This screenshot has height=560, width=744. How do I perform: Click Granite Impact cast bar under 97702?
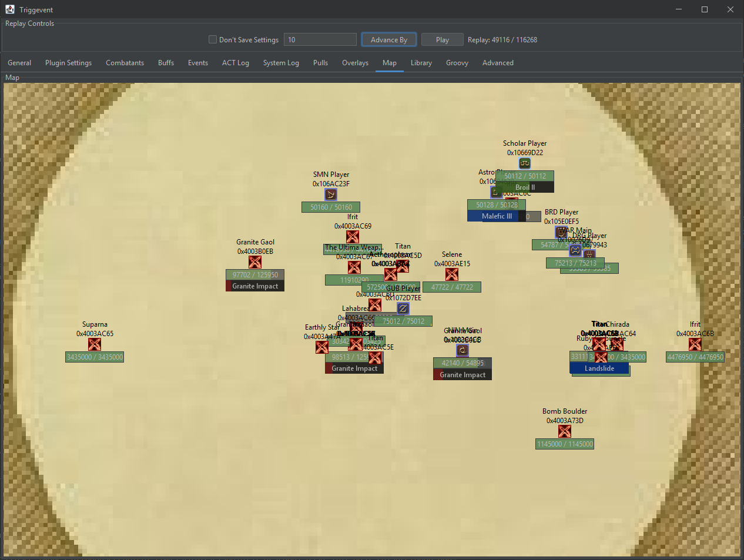pyautogui.click(x=255, y=286)
